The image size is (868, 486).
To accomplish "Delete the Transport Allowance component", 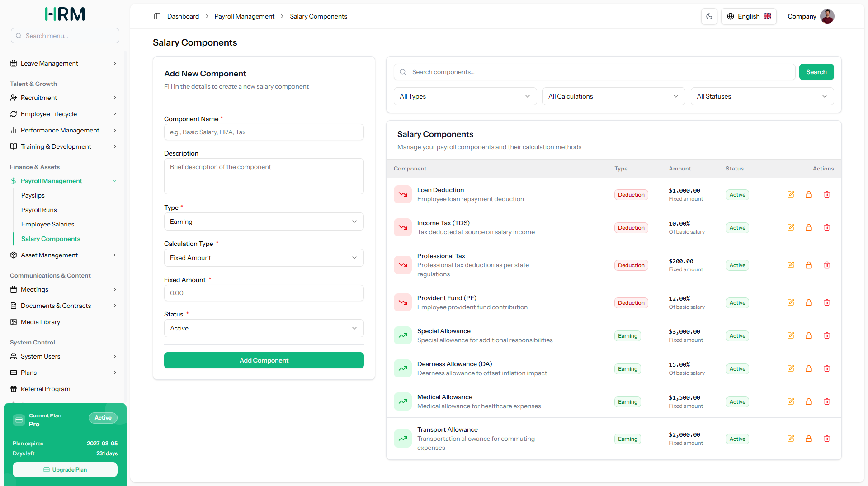I will tap(827, 439).
